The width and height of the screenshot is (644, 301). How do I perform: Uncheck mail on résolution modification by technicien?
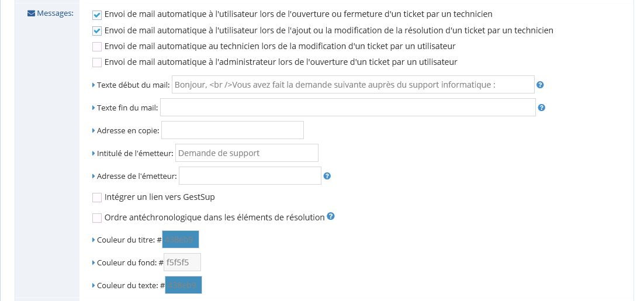click(x=97, y=31)
